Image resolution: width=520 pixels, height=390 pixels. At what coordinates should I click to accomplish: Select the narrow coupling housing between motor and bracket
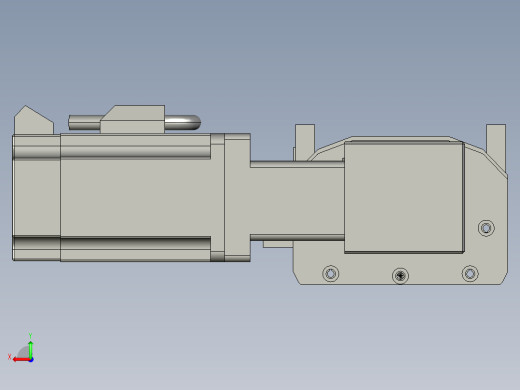click(297, 200)
